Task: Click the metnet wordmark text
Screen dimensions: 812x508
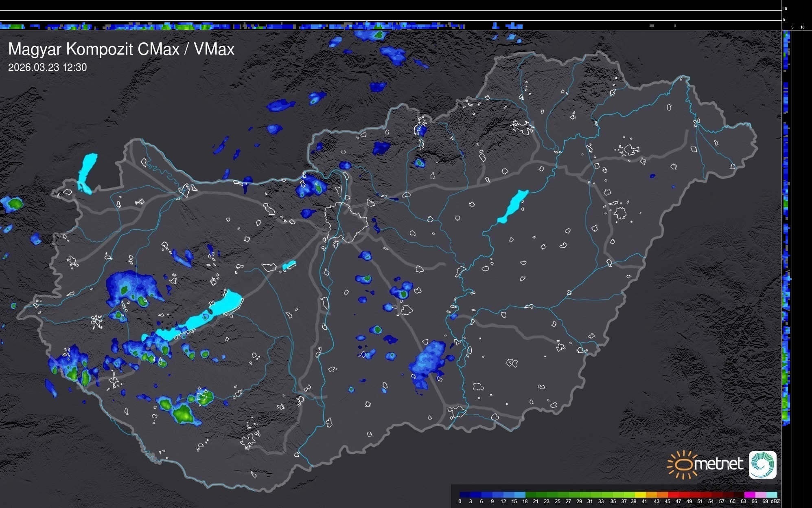Action: [718, 464]
